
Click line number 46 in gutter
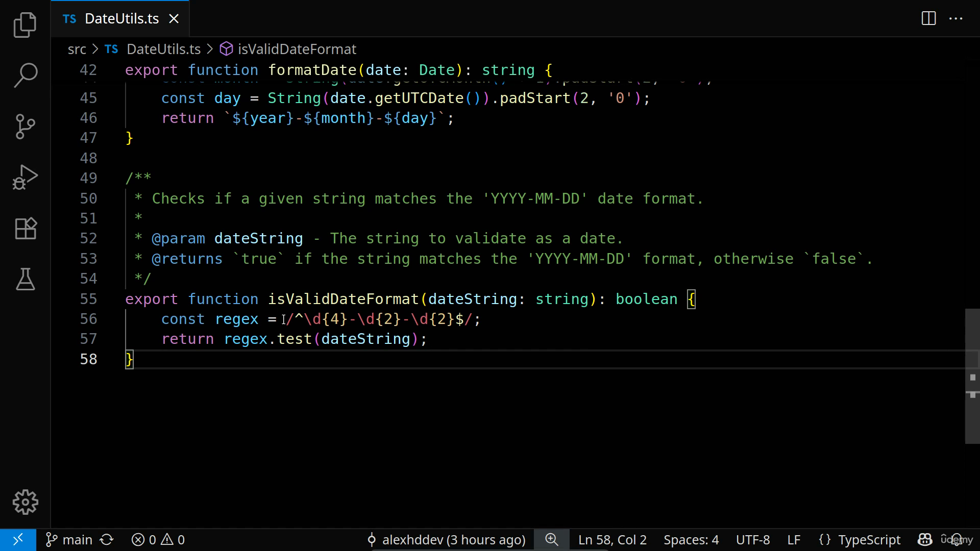tap(88, 118)
